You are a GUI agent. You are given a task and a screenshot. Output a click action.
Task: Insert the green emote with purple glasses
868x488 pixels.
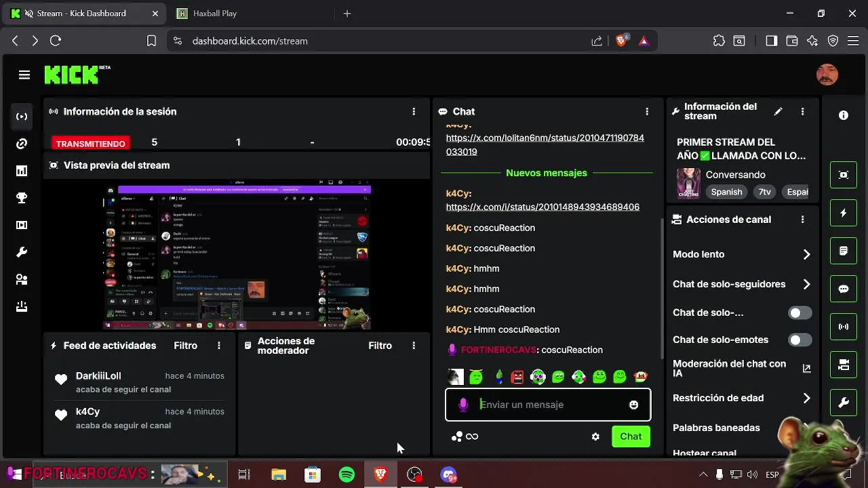click(x=538, y=377)
